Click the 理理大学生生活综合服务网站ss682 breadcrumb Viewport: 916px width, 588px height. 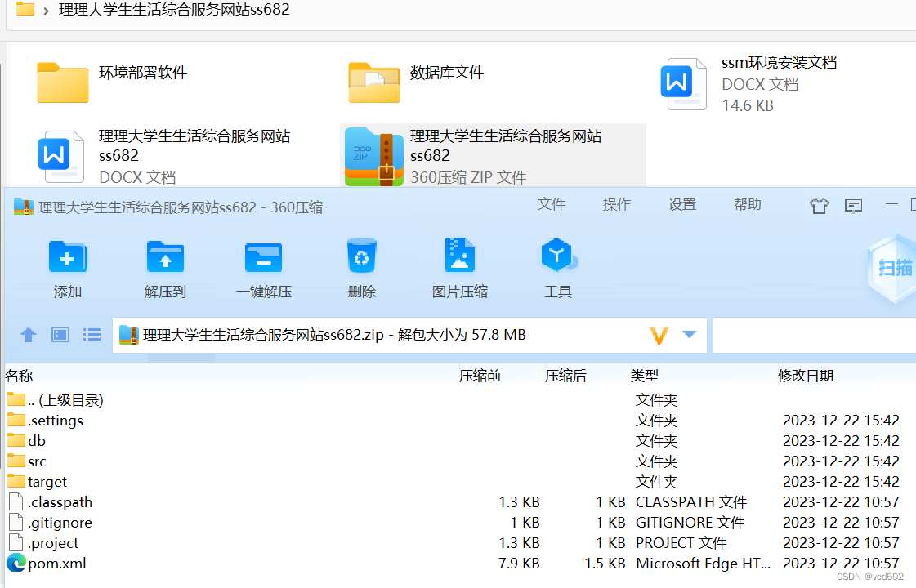coord(174,9)
